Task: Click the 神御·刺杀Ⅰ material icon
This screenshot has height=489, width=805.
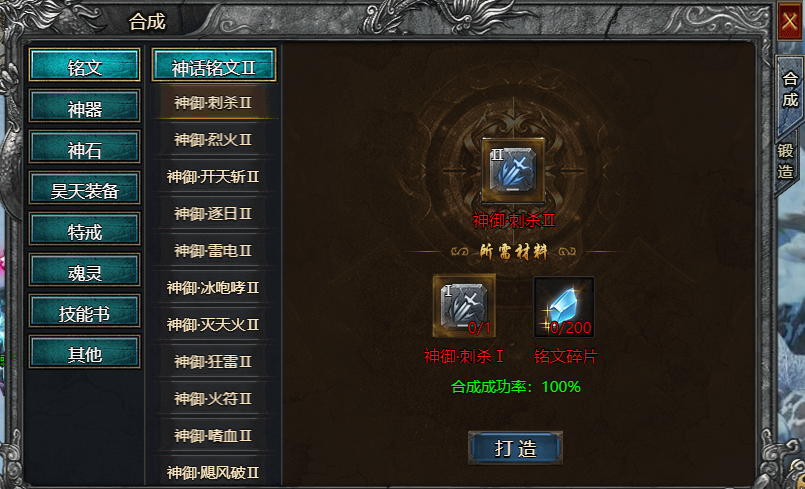Action: [x=464, y=306]
